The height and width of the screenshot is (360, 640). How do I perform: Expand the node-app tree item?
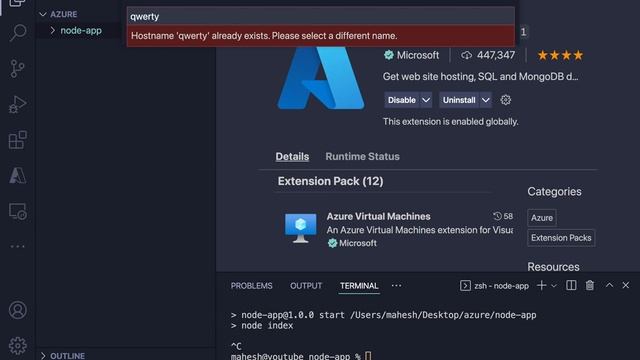[53, 31]
